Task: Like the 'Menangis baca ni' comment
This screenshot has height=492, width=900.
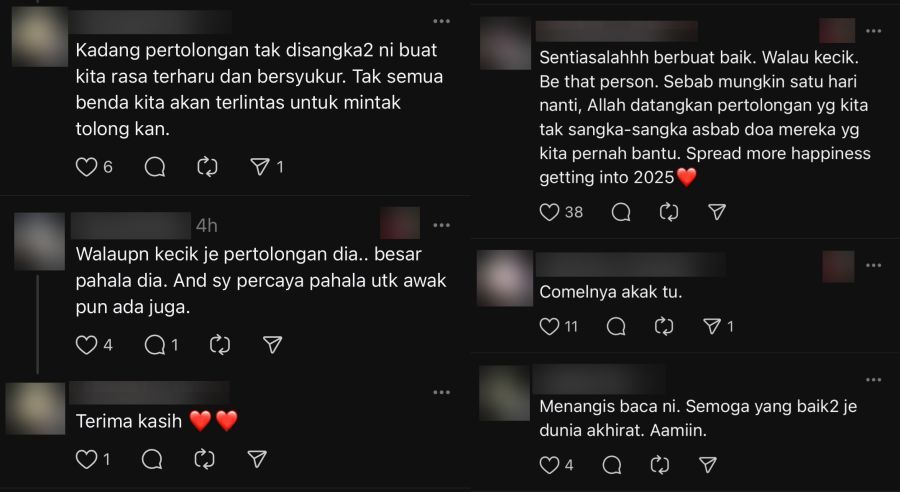Action: (x=549, y=464)
